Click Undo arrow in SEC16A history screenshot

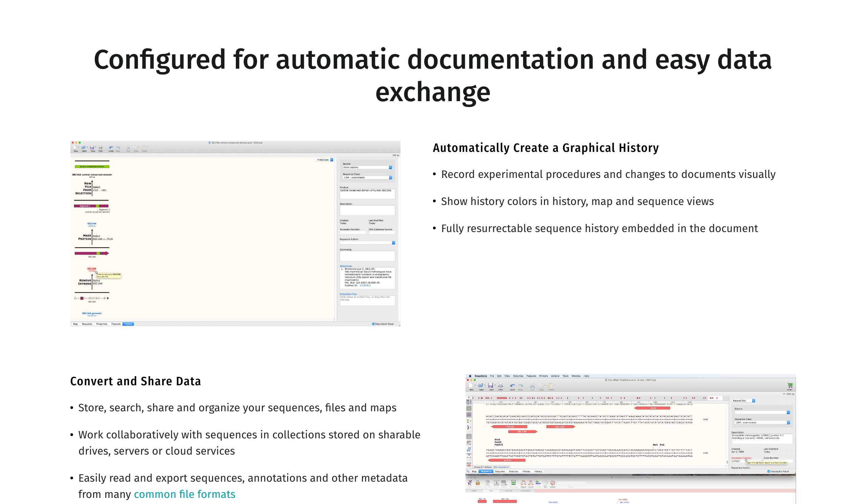point(111,147)
